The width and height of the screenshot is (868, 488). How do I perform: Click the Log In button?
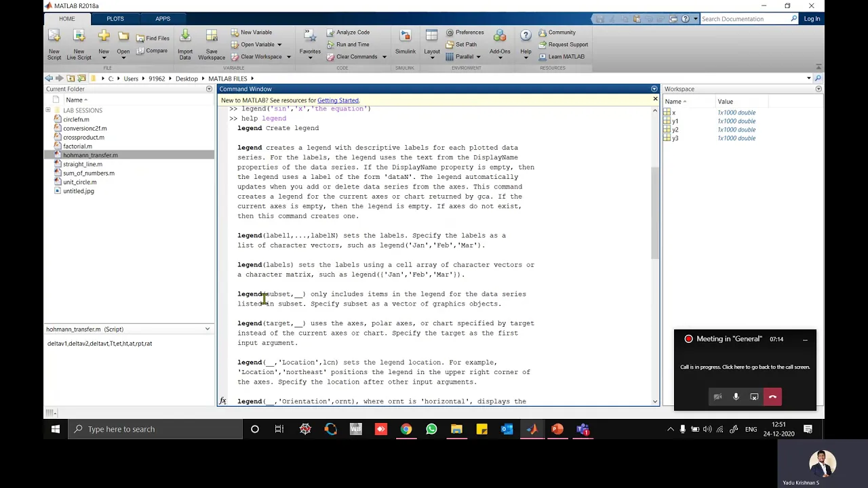coord(812,19)
